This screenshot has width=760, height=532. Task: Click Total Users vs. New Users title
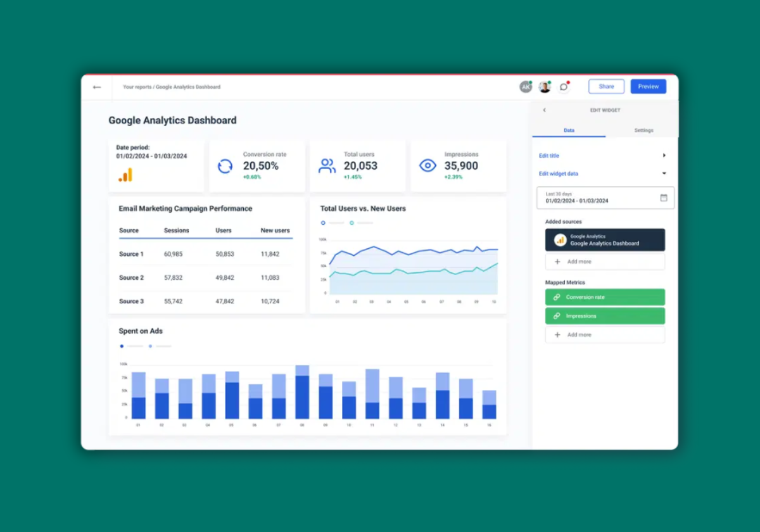point(363,208)
